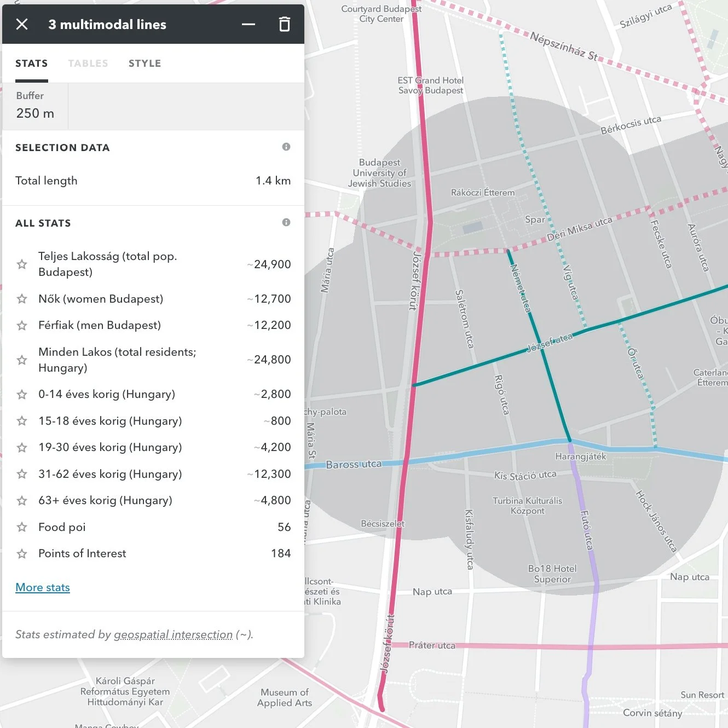Star the Minden Lakos residents stat
Viewport: 728px width, 728px height.
(22, 360)
